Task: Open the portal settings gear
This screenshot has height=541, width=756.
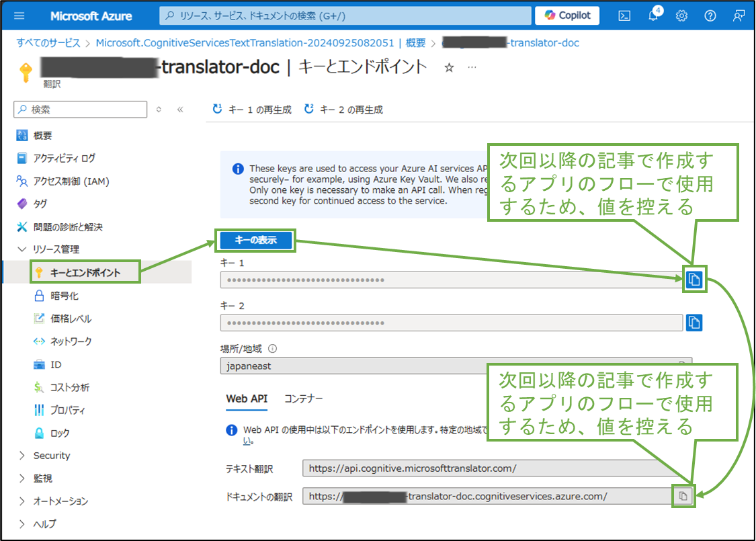Action: pyautogui.click(x=681, y=16)
